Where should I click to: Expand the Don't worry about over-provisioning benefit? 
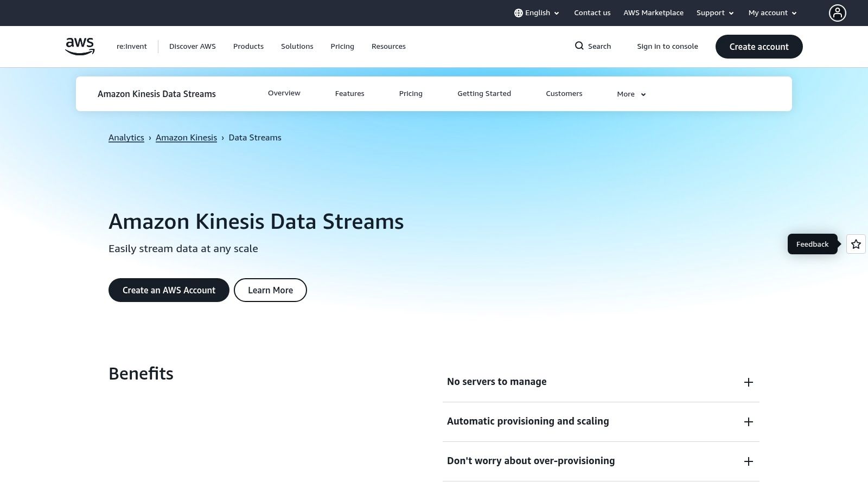pyautogui.click(x=749, y=461)
